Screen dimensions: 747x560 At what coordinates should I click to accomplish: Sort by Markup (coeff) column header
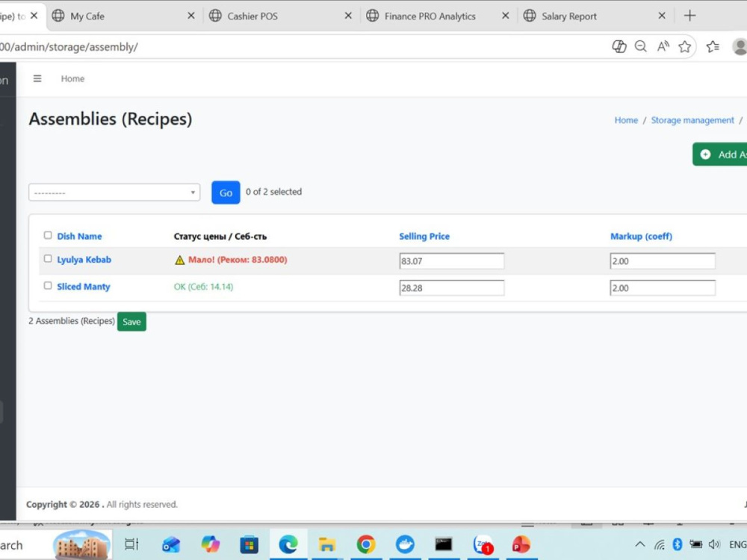pos(641,236)
